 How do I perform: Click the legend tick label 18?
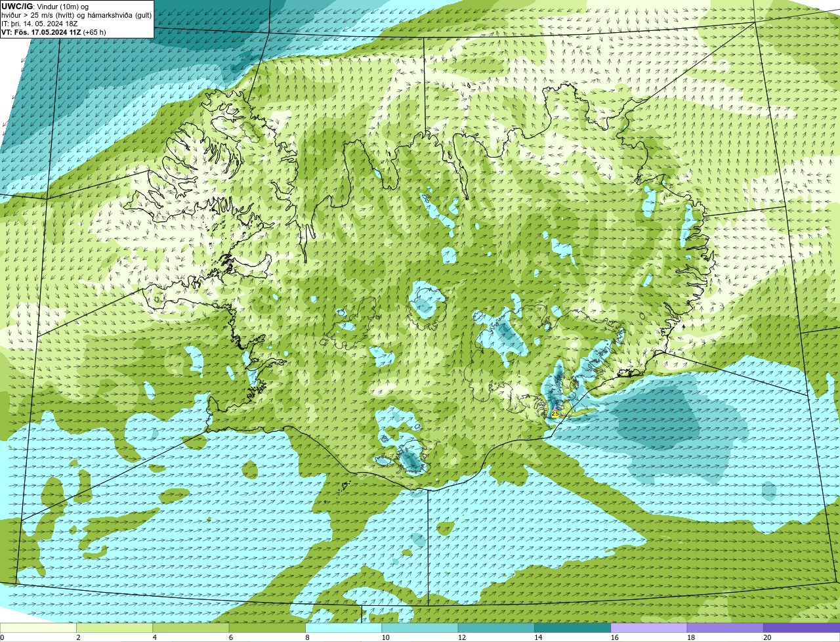click(x=690, y=637)
